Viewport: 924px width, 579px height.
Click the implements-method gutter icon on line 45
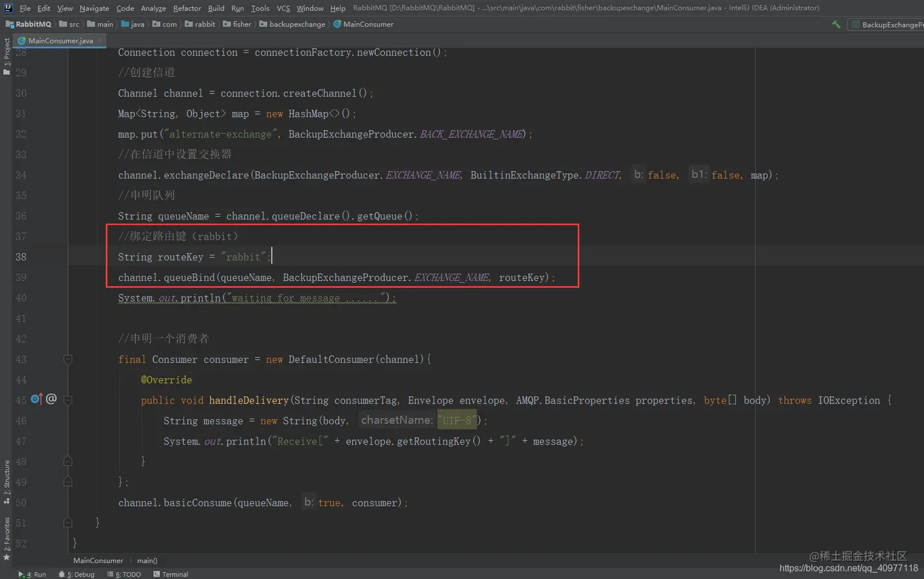(x=36, y=399)
